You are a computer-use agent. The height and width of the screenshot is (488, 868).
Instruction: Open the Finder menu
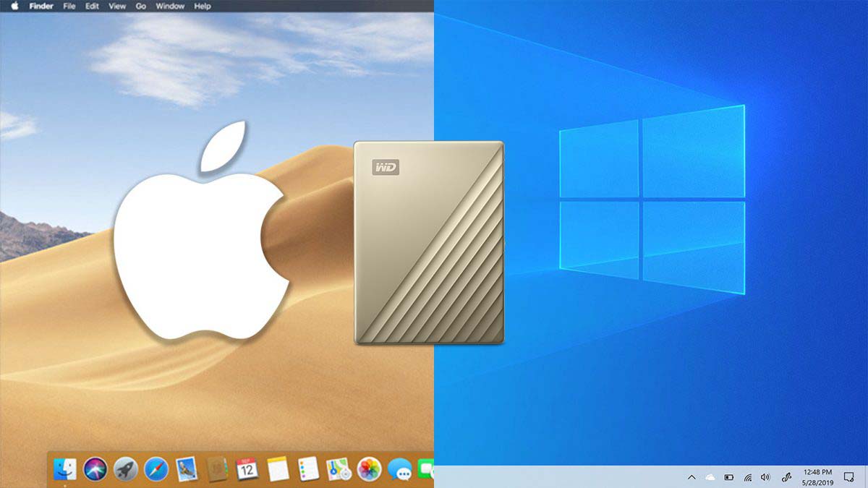[41, 6]
